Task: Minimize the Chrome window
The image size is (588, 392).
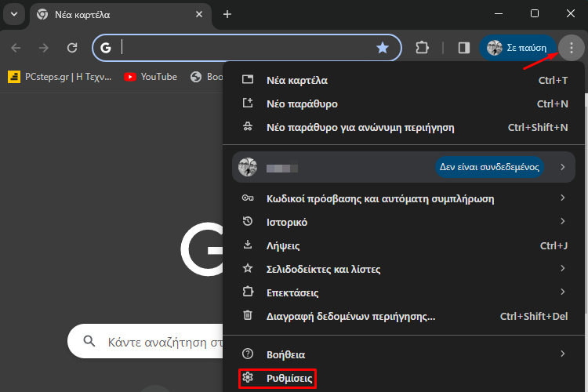Action: click(x=499, y=14)
